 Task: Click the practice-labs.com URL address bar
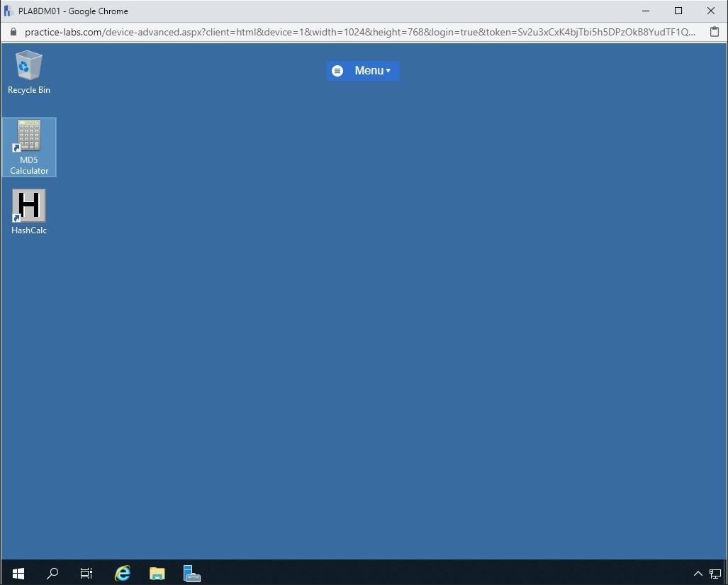coord(354,32)
